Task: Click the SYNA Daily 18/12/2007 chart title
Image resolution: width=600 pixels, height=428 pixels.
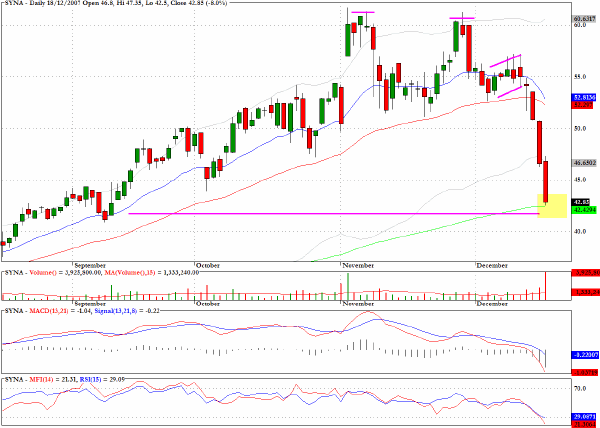Action: click(x=116, y=3)
